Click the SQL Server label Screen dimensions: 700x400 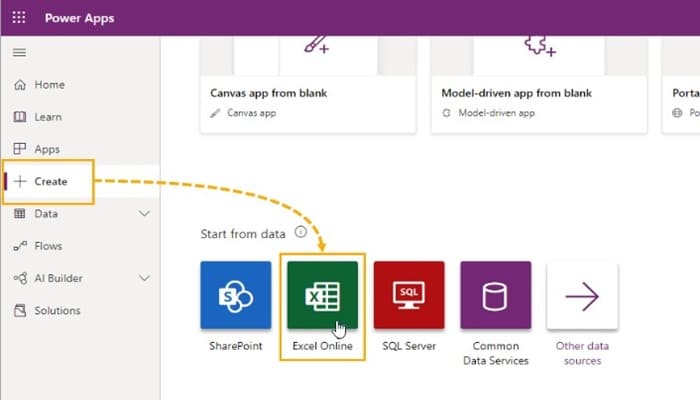click(409, 346)
